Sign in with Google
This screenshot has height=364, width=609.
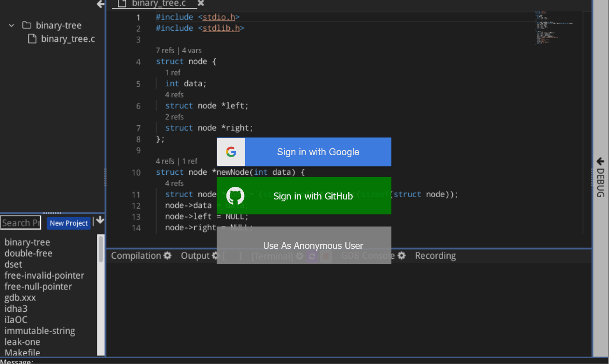point(304,152)
